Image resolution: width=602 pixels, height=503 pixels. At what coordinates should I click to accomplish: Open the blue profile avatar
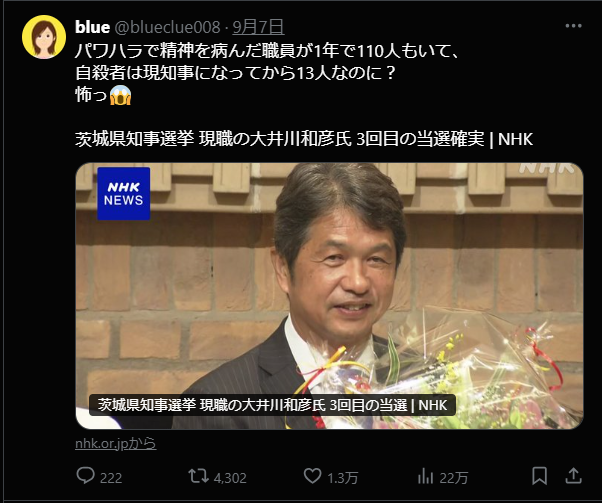(x=41, y=37)
